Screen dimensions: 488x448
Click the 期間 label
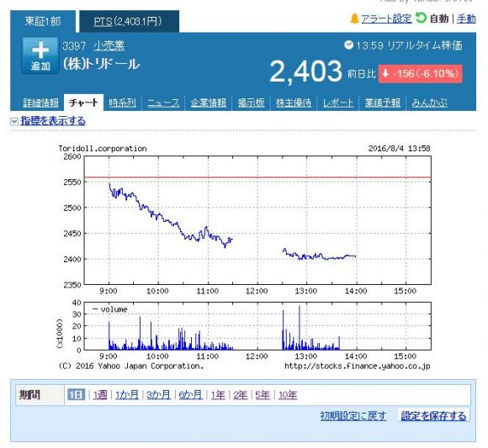coord(30,395)
